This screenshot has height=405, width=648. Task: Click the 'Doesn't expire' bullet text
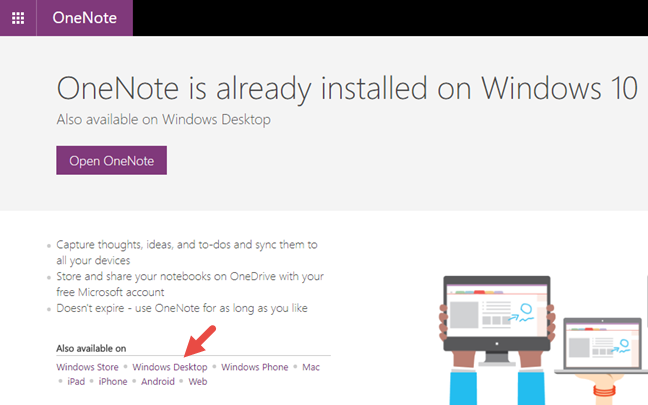click(182, 308)
